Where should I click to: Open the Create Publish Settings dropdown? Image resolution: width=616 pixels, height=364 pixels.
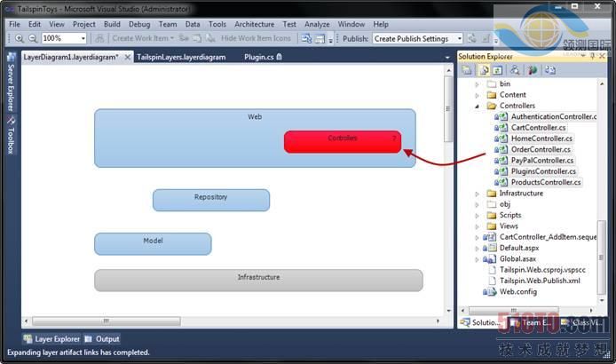point(459,39)
